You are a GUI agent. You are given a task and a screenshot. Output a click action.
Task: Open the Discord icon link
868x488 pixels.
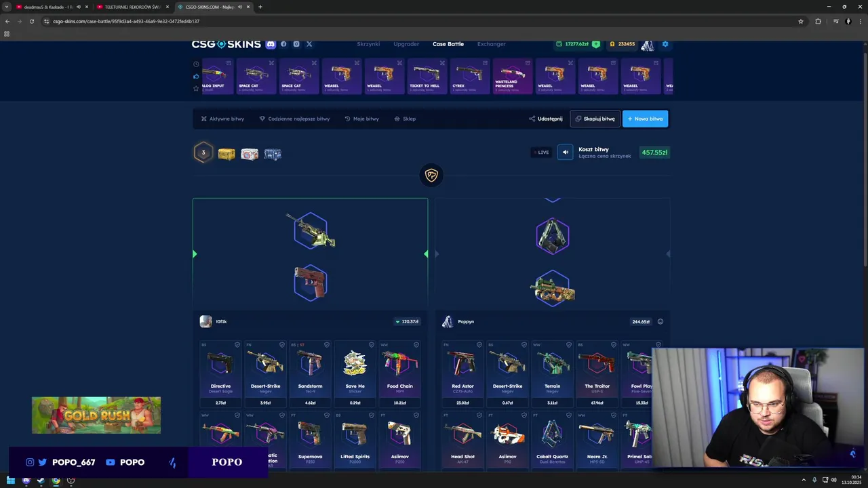(271, 44)
